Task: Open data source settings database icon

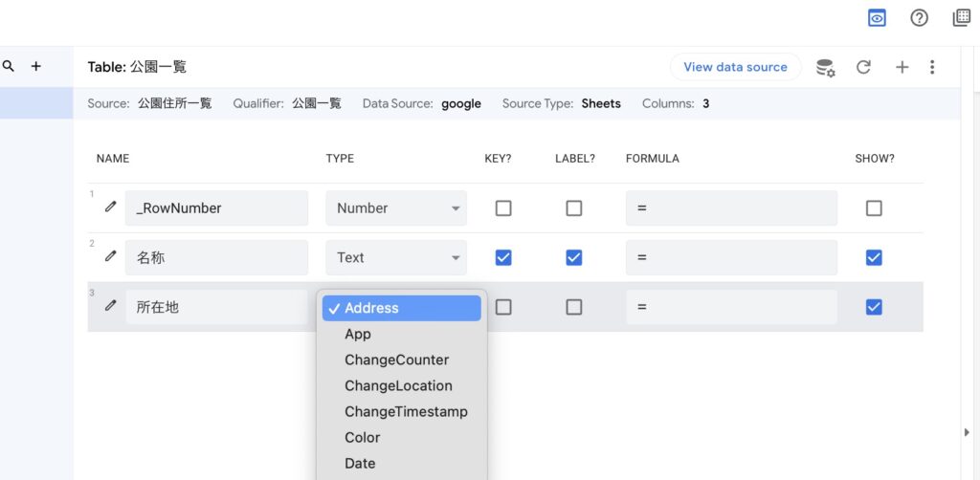Action: [x=824, y=67]
